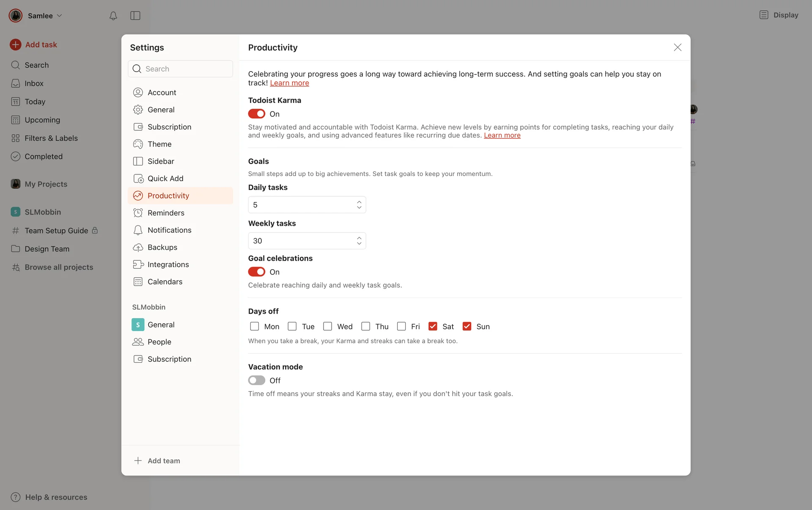Toggle the sidebar panel icon
The height and width of the screenshot is (510, 812).
click(x=135, y=16)
